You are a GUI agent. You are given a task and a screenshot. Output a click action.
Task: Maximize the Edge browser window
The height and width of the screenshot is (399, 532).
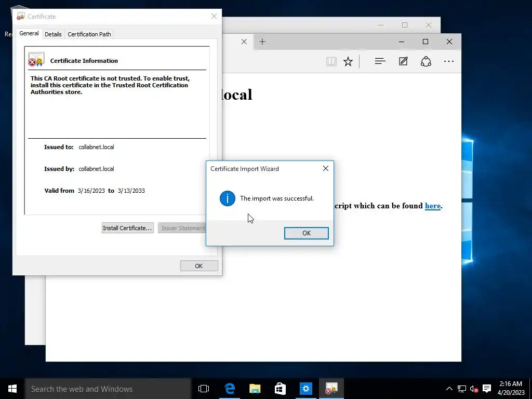425,42
